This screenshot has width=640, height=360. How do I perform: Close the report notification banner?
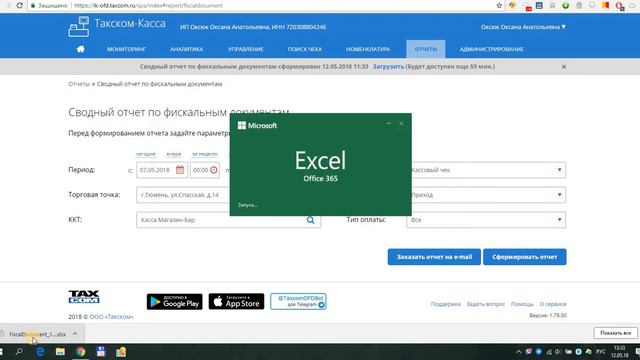(x=564, y=67)
